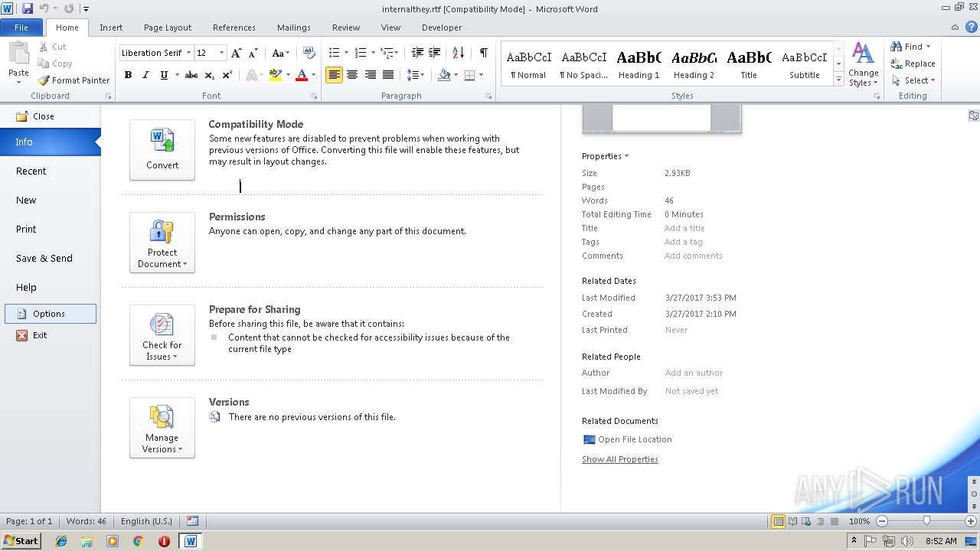
Task: Adjust the zoom slider handle
Action: (926, 521)
